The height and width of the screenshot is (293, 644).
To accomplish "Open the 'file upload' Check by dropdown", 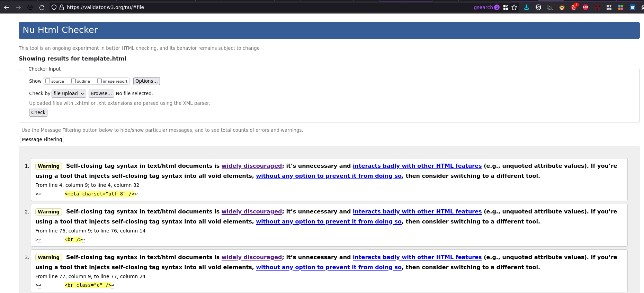I will pos(69,93).
